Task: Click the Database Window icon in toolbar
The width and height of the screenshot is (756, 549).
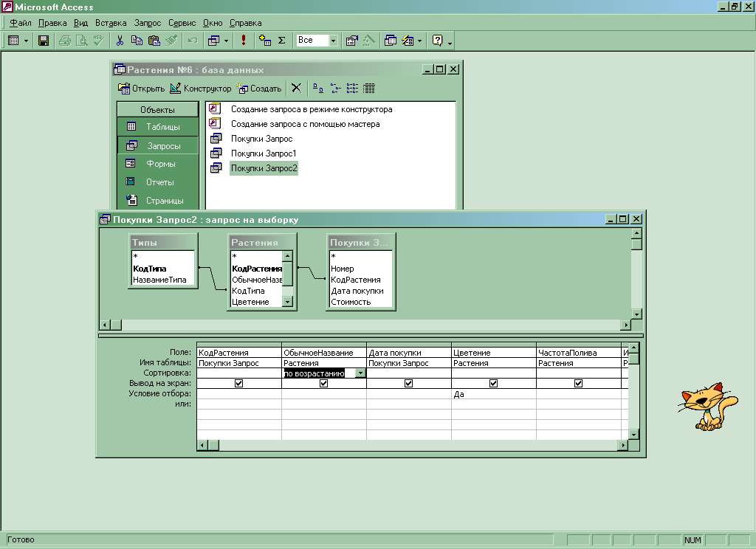Action: pyautogui.click(x=391, y=41)
